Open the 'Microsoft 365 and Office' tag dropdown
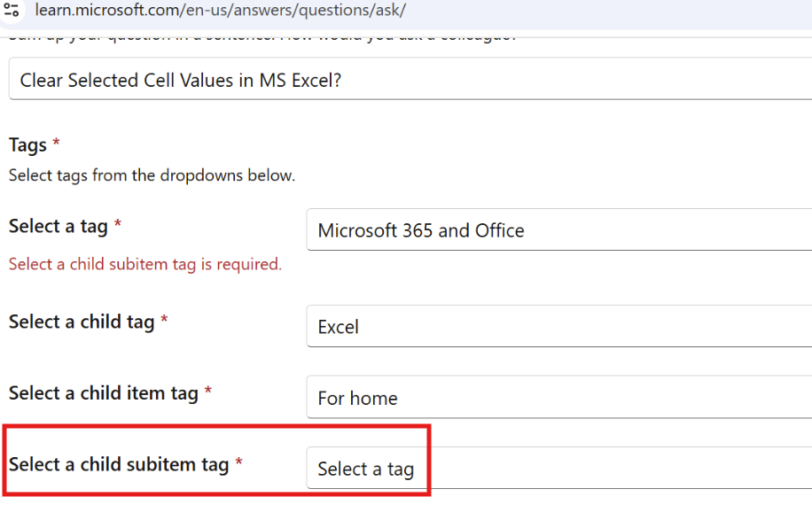 pyautogui.click(x=559, y=229)
